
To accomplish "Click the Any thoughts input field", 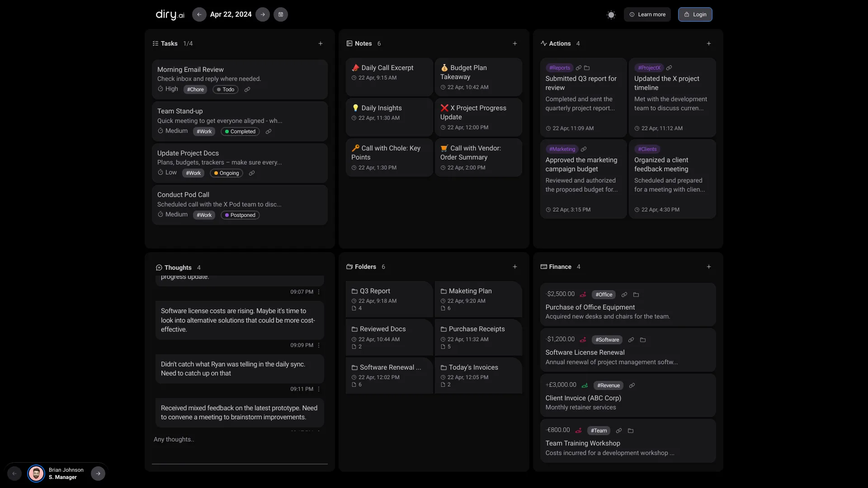I will click(240, 439).
